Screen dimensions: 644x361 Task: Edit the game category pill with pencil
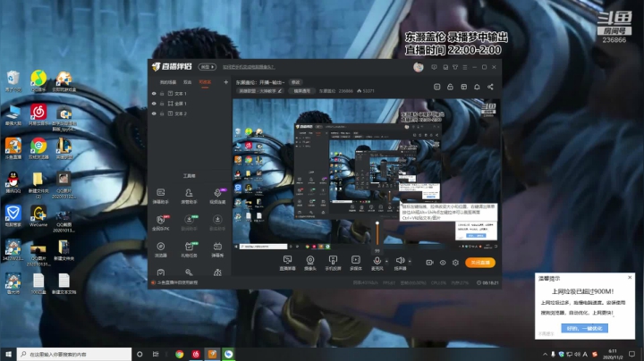pyautogui.click(x=260, y=91)
